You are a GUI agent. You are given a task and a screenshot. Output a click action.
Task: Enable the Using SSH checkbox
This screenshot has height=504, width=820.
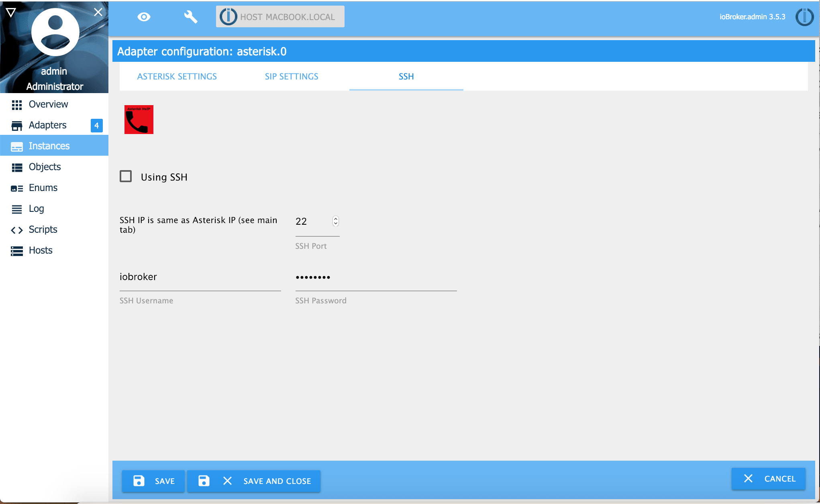[126, 177]
